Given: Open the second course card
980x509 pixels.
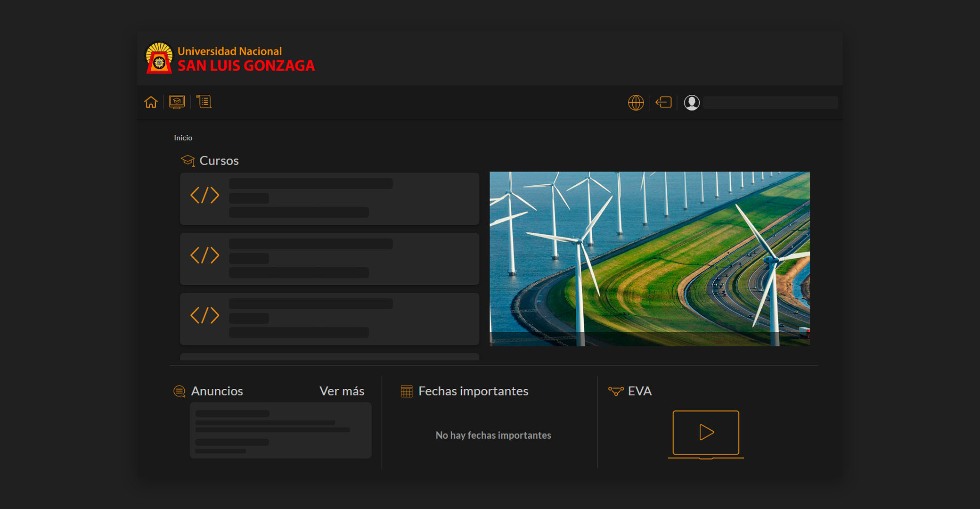Looking at the screenshot, I should [x=329, y=258].
